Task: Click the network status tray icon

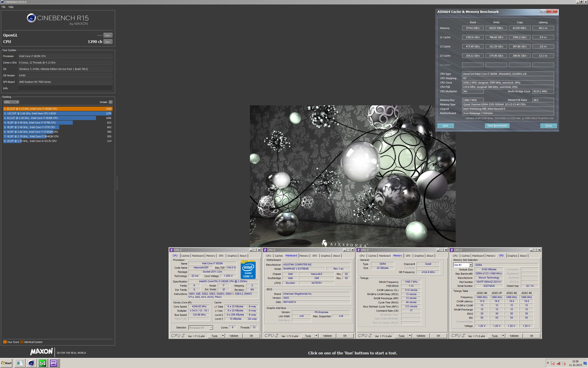Action: 558,363
